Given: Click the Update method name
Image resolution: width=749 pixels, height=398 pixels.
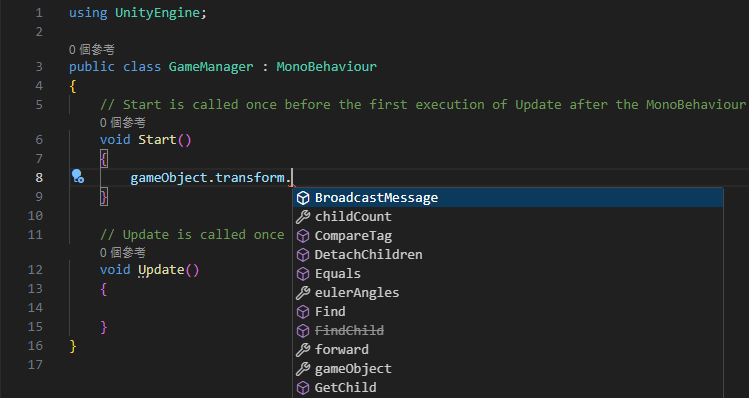Looking at the screenshot, I should pyautogui.click(x=161, y=269).
